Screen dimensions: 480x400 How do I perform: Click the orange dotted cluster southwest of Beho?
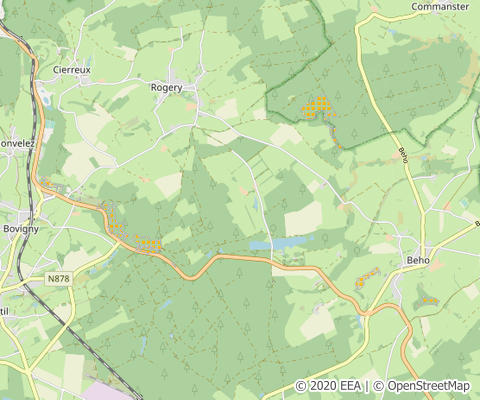coord(368,277)
